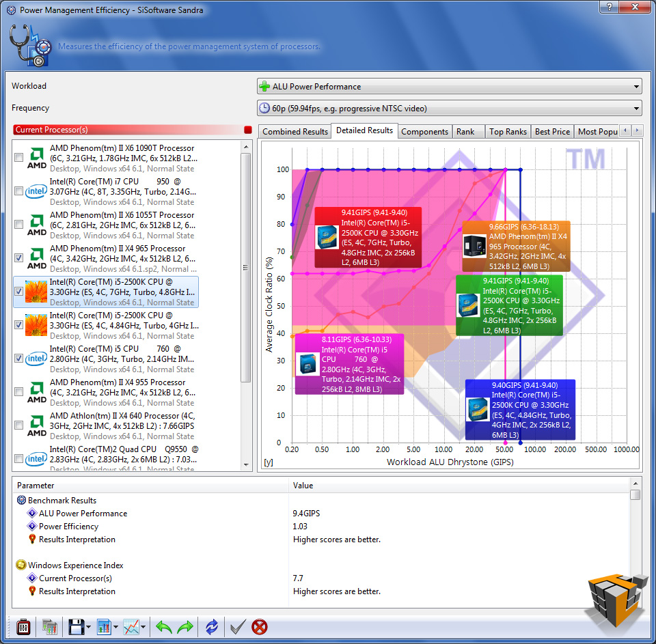Click the help question mark in title bar
Viewport: 656px width, 644px height.
point(609,7)
